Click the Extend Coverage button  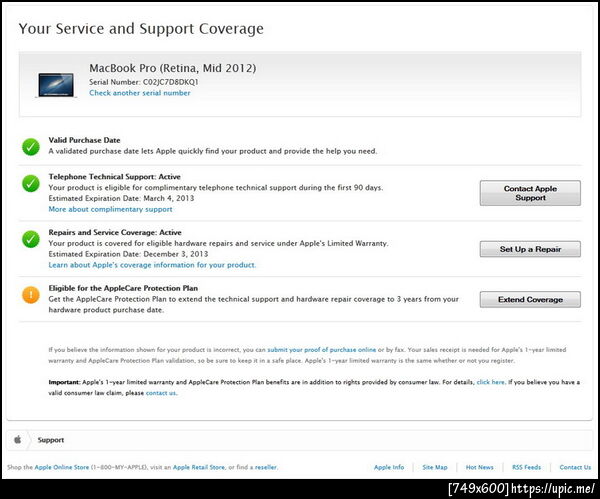530,300
